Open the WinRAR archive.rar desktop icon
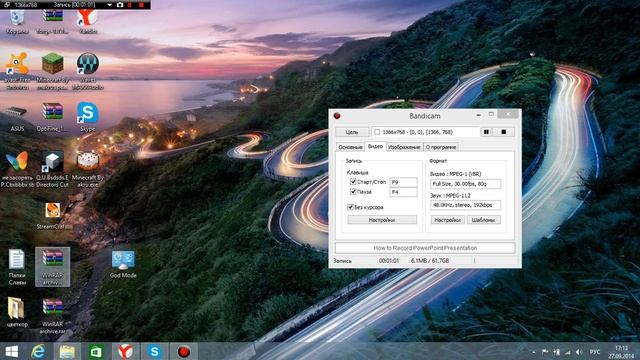Image resolution: width=640 pixels, height=360 pixels. (x=53, y=316)
